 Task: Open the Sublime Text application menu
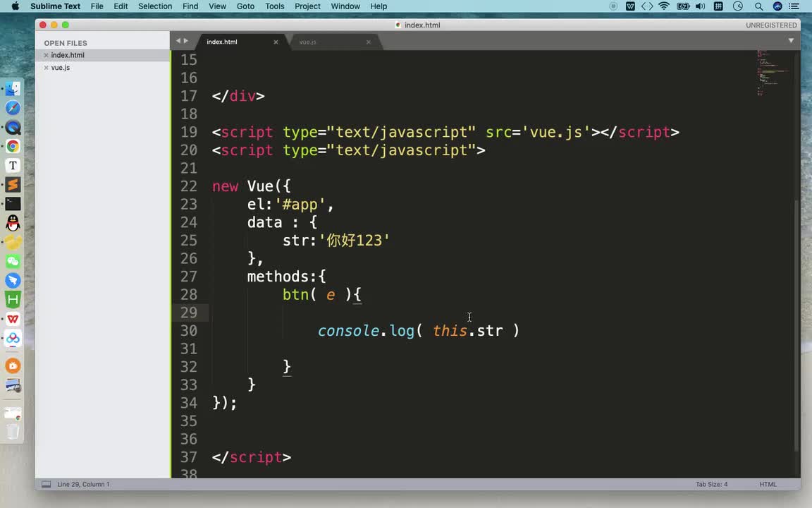click(x=56, y=6)
